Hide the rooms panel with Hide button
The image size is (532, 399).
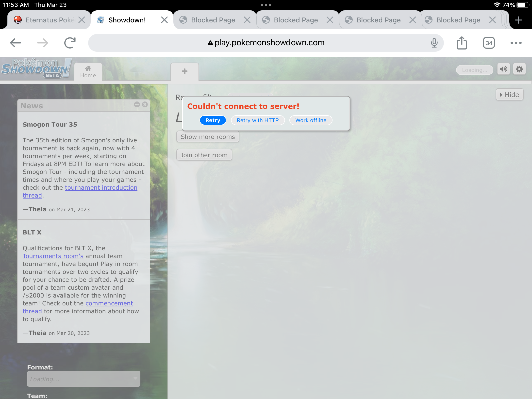pyautogui.click(x=510, y=95)
